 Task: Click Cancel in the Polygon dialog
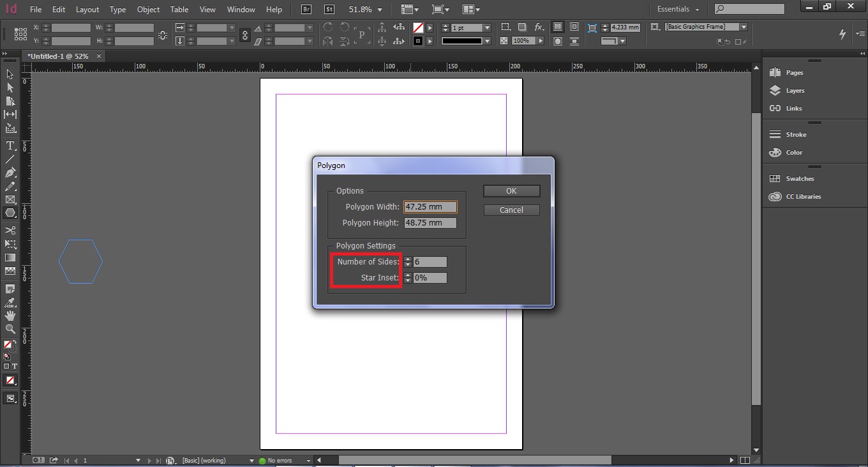point(511,210)
